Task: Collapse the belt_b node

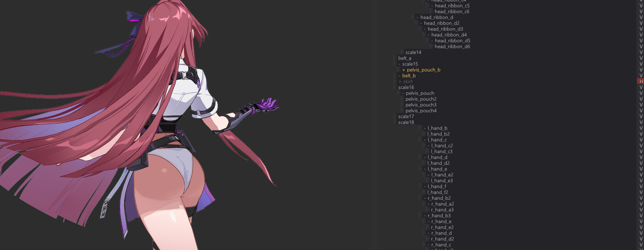Action: pyautogui.click(x=399, y=76)
